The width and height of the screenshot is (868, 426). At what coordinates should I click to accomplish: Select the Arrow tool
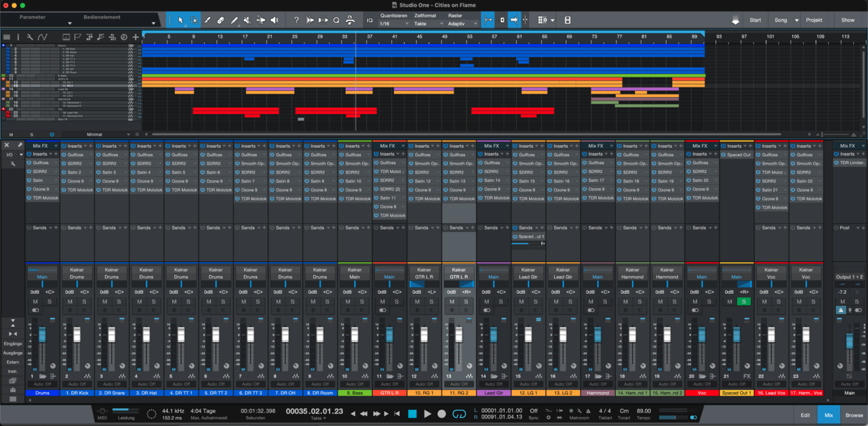(181, 20)
